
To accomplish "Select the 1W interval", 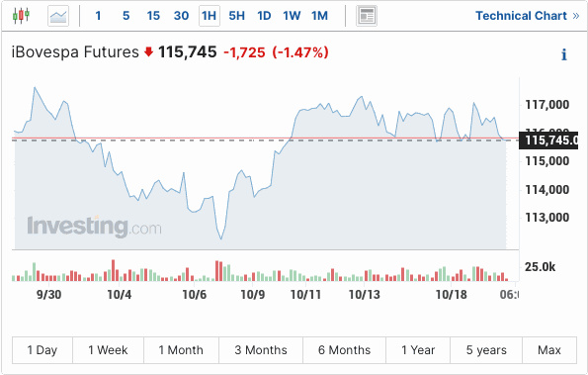I will click(x=292, y=16).
